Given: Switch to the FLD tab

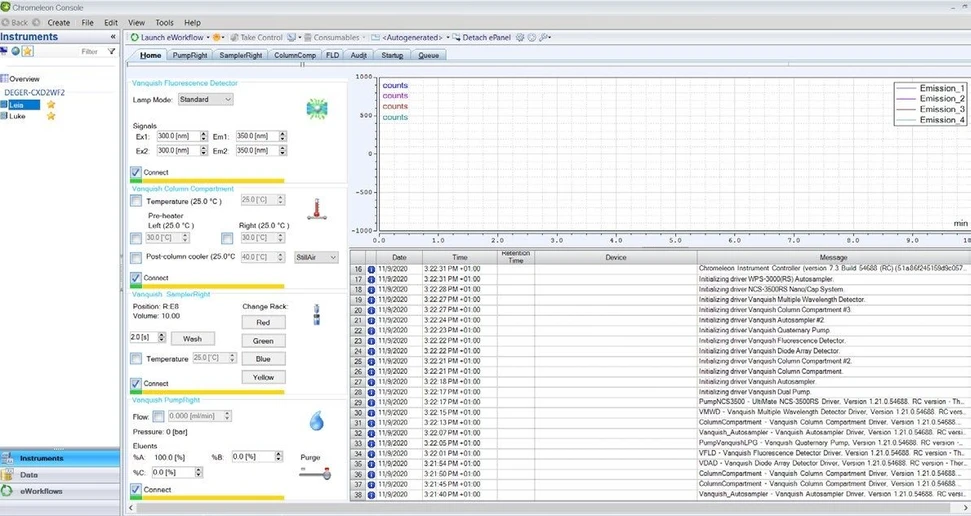Looking at the screenshot, I should pyautogui.click(x=333, y=55).
